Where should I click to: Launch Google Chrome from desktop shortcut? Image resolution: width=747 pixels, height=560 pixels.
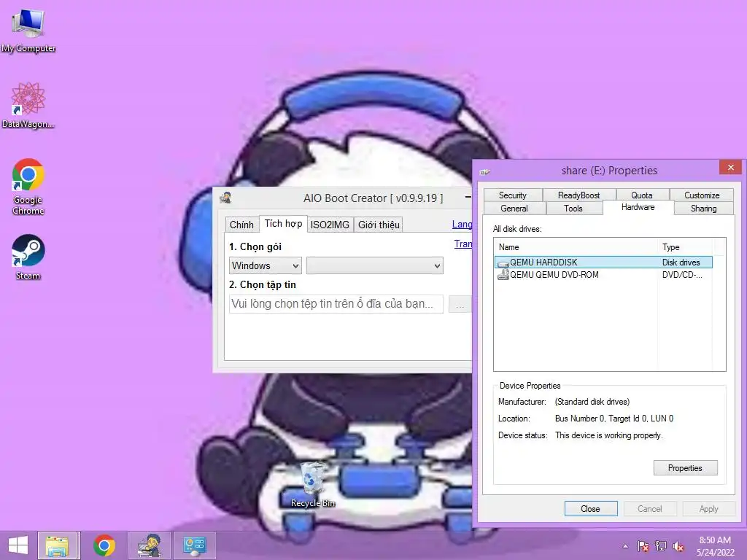(x=28, y=186)
